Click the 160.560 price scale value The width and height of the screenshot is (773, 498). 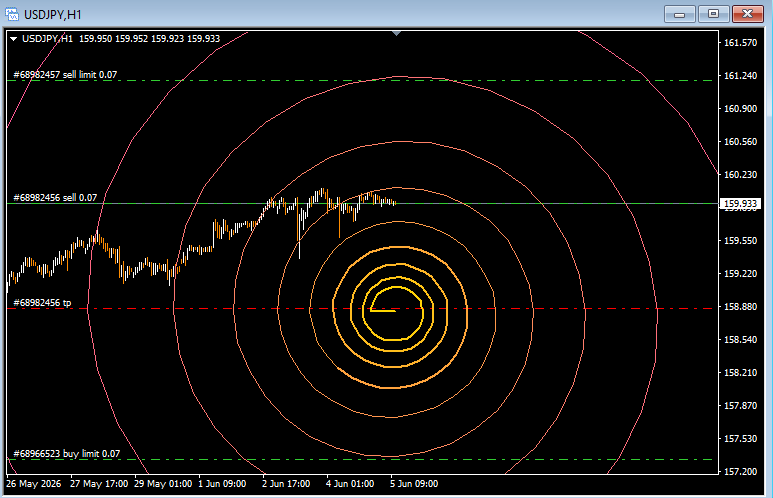[740, 142]
